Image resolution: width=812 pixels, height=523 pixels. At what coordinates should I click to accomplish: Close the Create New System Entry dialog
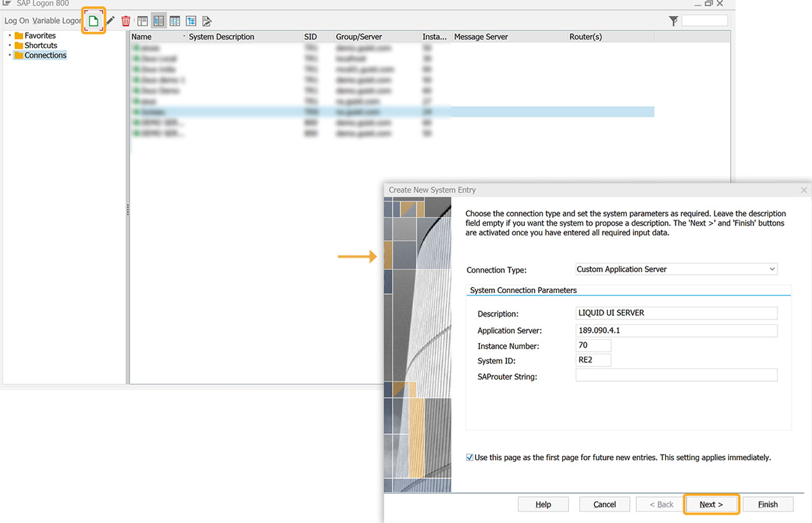804,190
